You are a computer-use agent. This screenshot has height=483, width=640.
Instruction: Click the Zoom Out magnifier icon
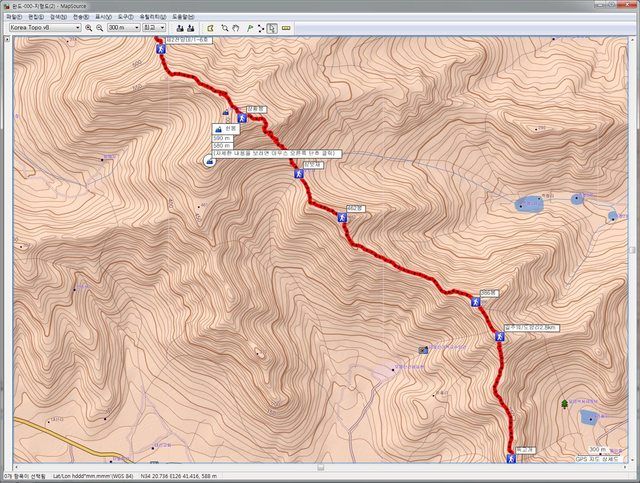[100, 28]
